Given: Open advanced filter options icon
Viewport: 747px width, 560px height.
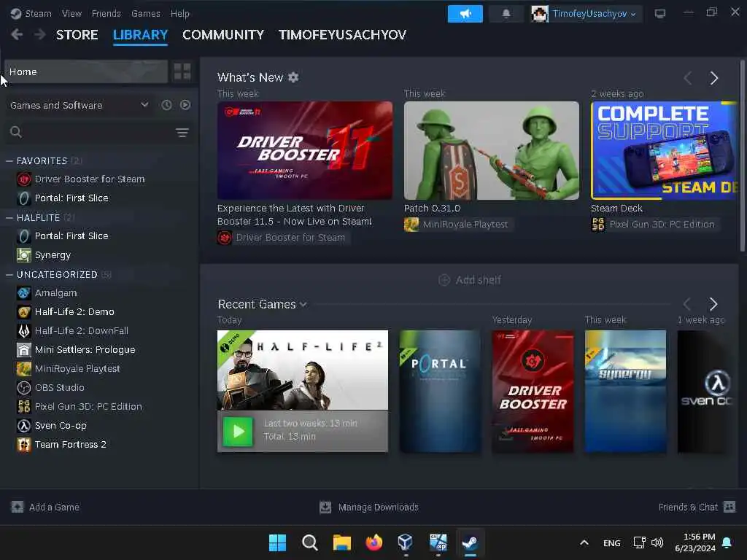Looking at the screenshot, I should pyautogui.click(x=182, y=133).
